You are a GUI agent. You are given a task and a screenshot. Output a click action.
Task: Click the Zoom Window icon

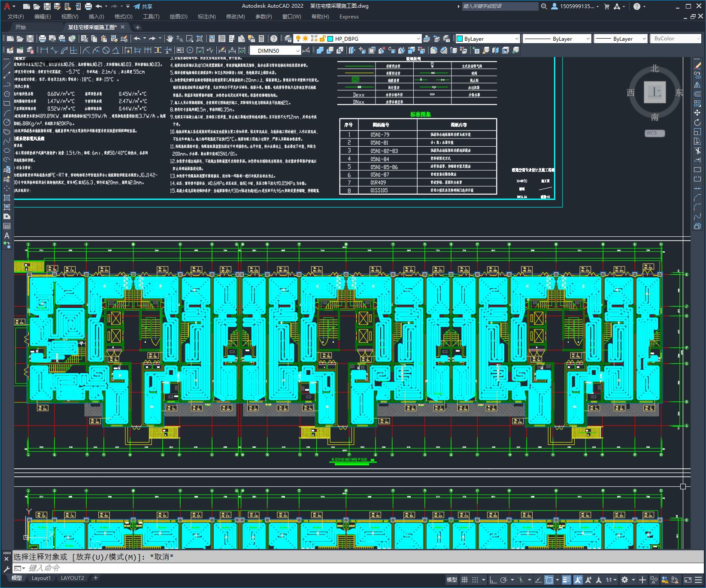[190, 39]
